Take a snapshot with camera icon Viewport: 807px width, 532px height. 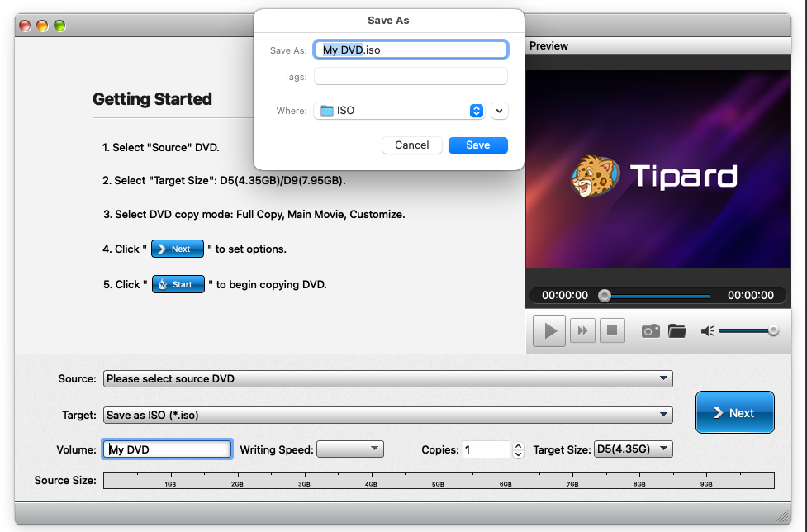pos(651,331)
